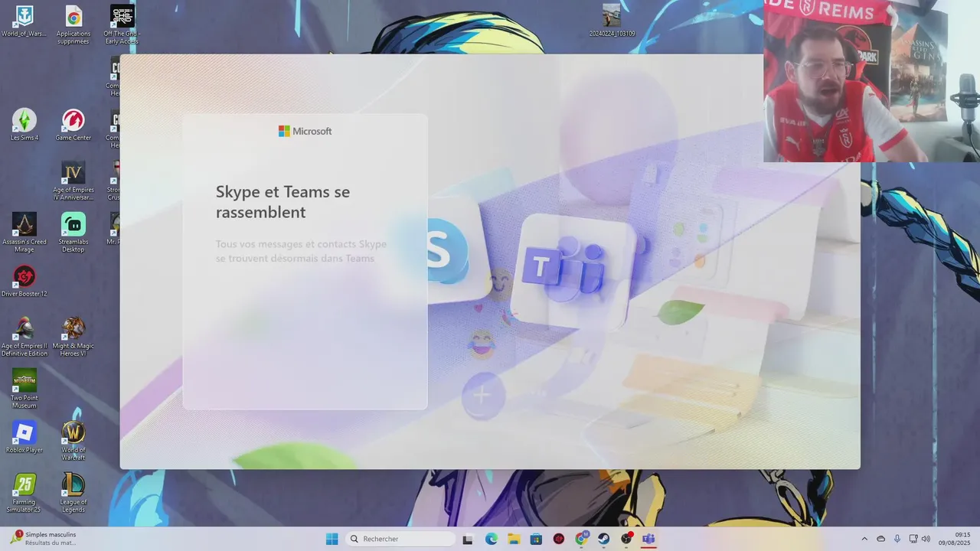
Task: Open Off The Grid Early Access shortcut
Action: [x=122, y=24]
